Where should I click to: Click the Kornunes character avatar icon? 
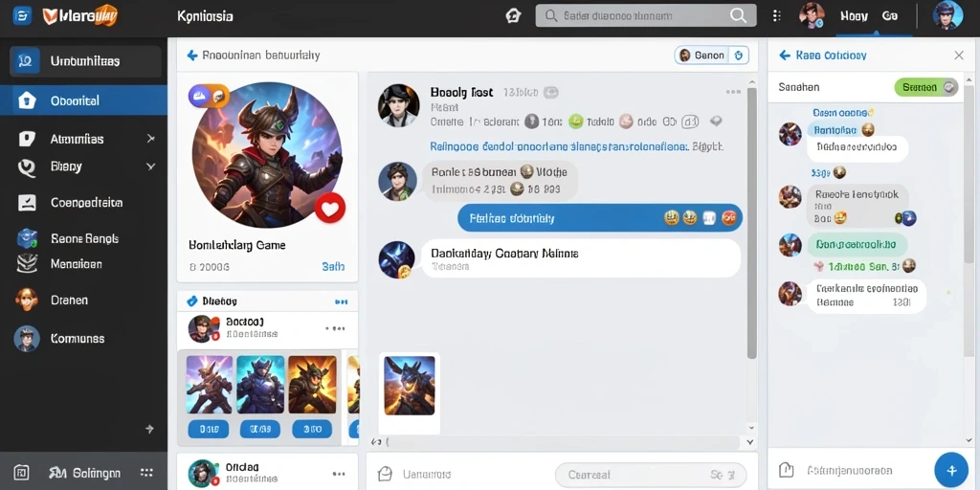click(27, 338)
